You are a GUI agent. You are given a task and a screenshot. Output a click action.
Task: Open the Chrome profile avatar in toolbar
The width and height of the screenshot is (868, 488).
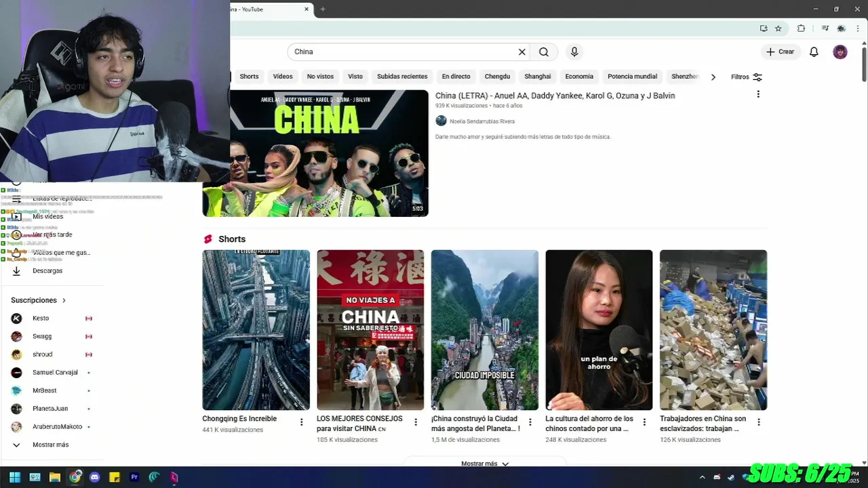842,28
